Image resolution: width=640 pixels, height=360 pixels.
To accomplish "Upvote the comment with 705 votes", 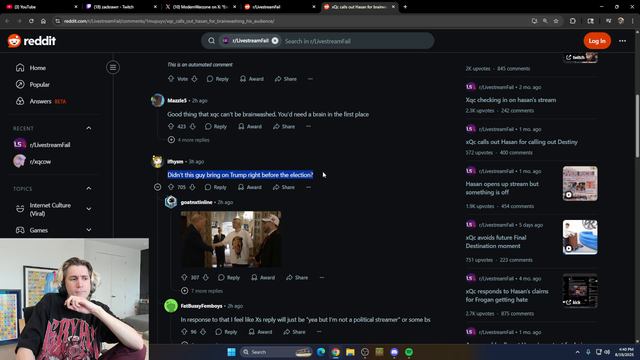I will click(x=171, y=187).
